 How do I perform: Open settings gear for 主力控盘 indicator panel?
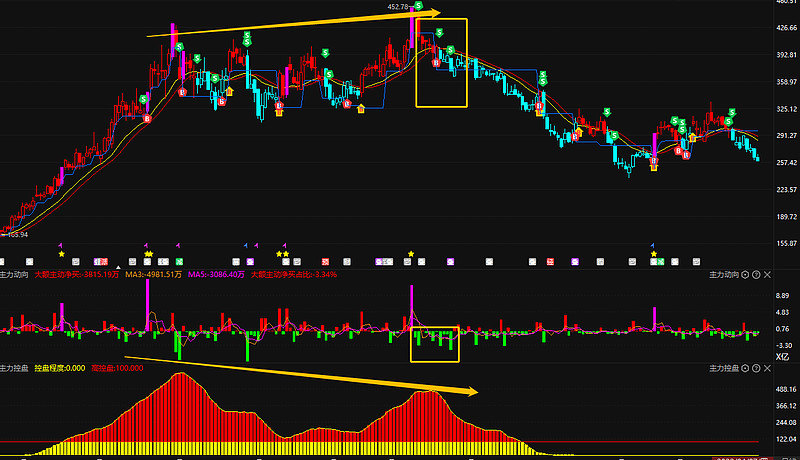click(745, 368)
